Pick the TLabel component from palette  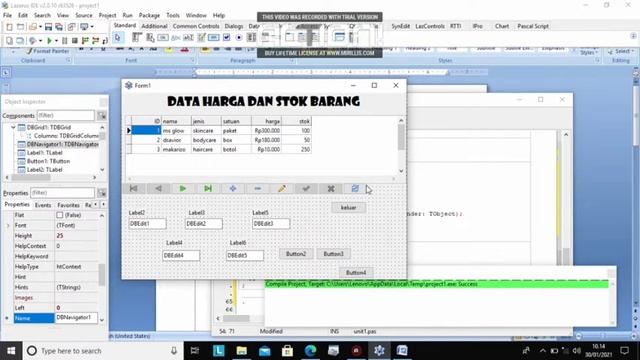coord(176,38)
